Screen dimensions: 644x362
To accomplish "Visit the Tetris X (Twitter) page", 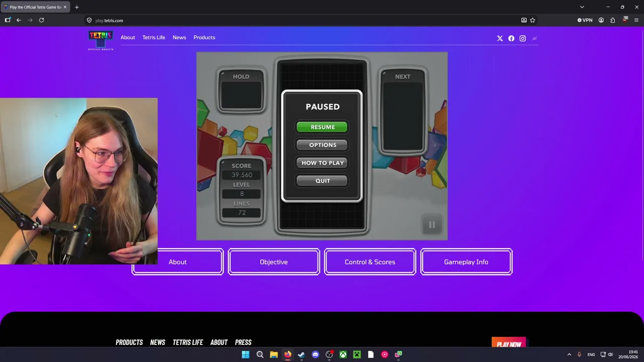I will point(500,38).
